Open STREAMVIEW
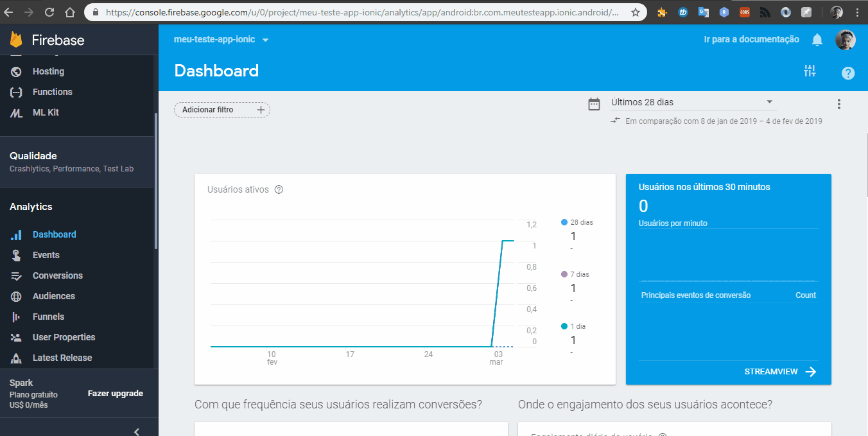Screen dimensions: 868x436 (x=780, y=372)
